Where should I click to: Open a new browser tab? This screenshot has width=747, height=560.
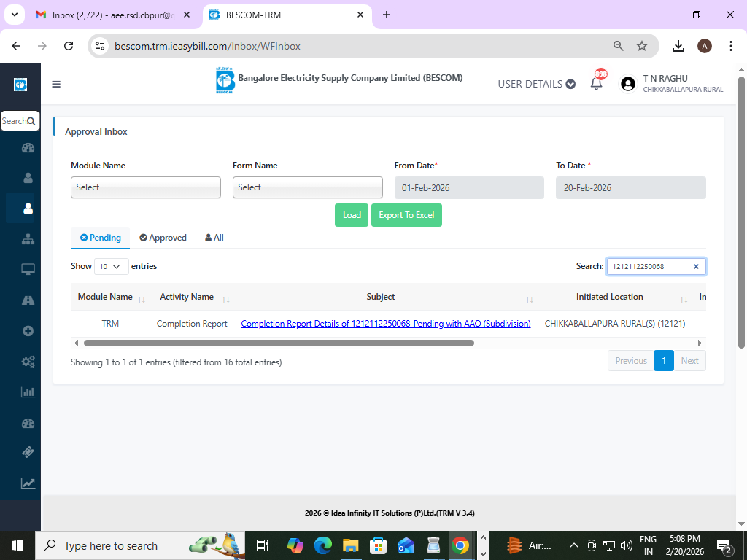click(387, 15)
